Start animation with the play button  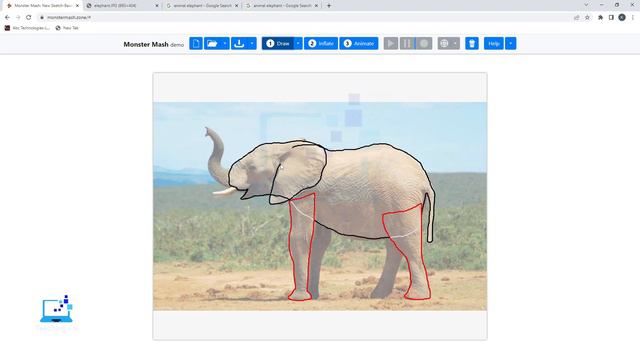click(x=391, y=43)
